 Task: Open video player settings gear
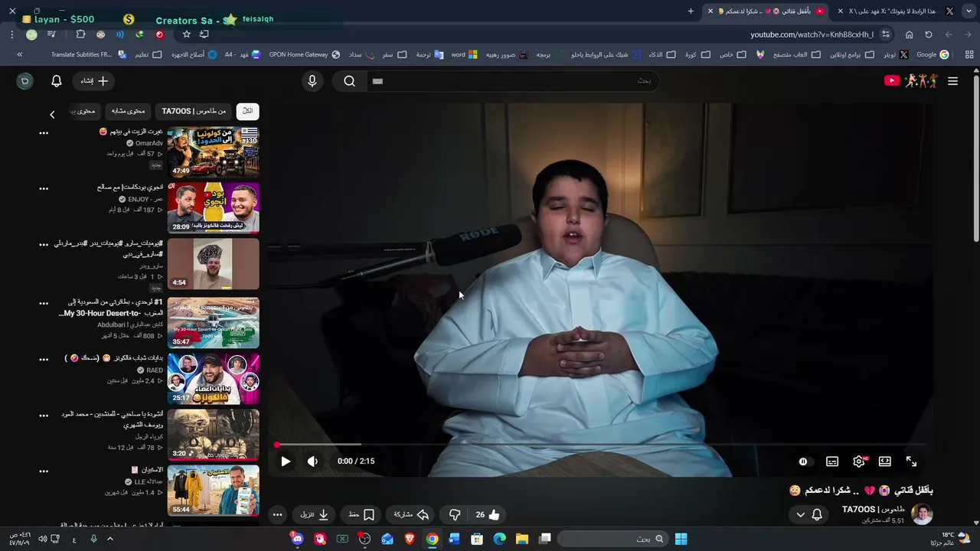pos(859,461)
